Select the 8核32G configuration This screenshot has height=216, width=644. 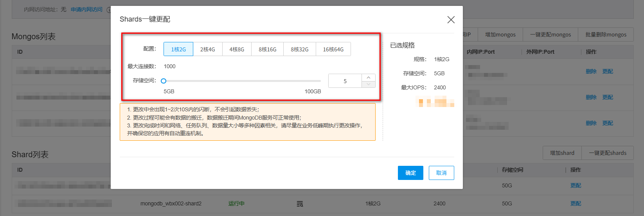[300, 49]
